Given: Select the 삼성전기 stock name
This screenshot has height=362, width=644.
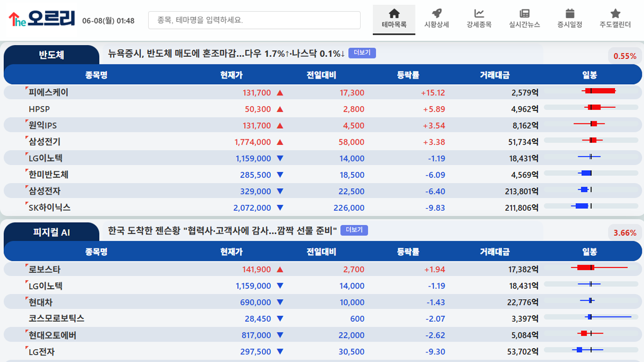Looking at the screenshot, I should click(x=45, y=142).
